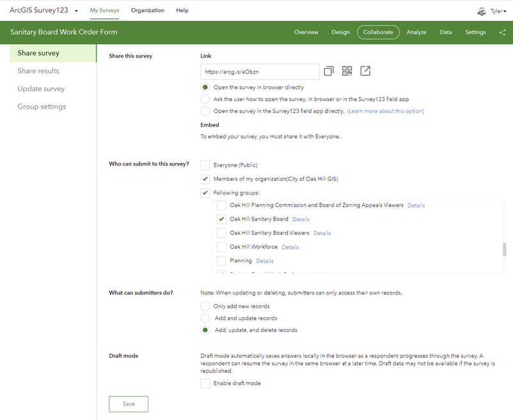Image resolution: width=513 pixels, height=420 pixels.
Task: Go to Share results section
Action: (38, 71)
